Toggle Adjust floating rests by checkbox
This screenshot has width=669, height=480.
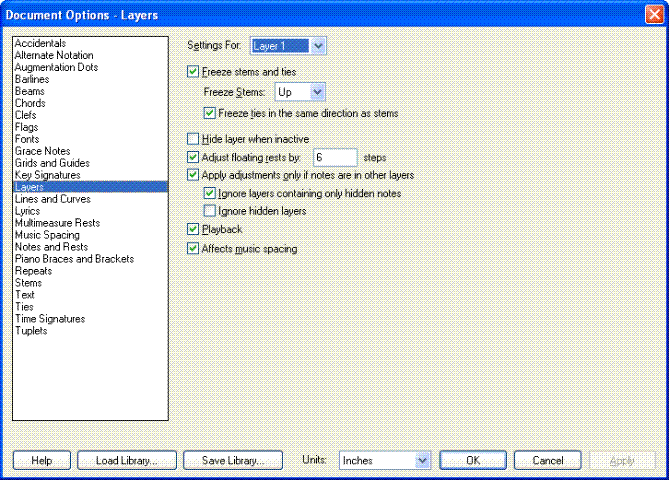click(194, 157)
